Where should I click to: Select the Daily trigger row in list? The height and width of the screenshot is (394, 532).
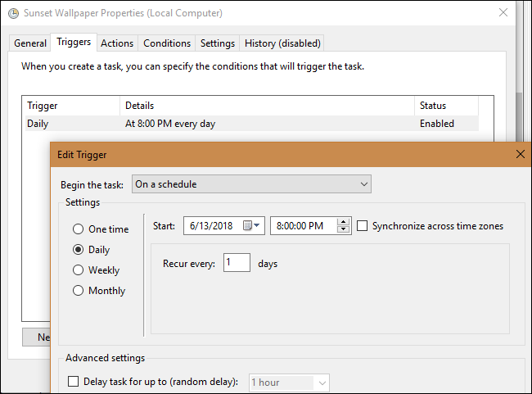(x=252, y=124)
